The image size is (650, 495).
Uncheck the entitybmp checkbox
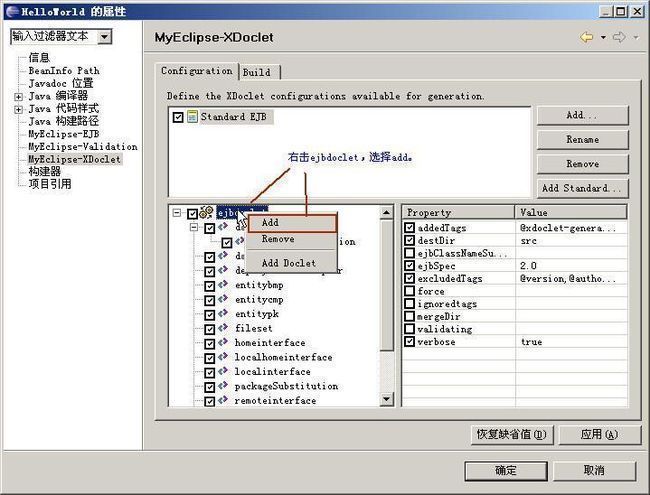tap(210, 286)
